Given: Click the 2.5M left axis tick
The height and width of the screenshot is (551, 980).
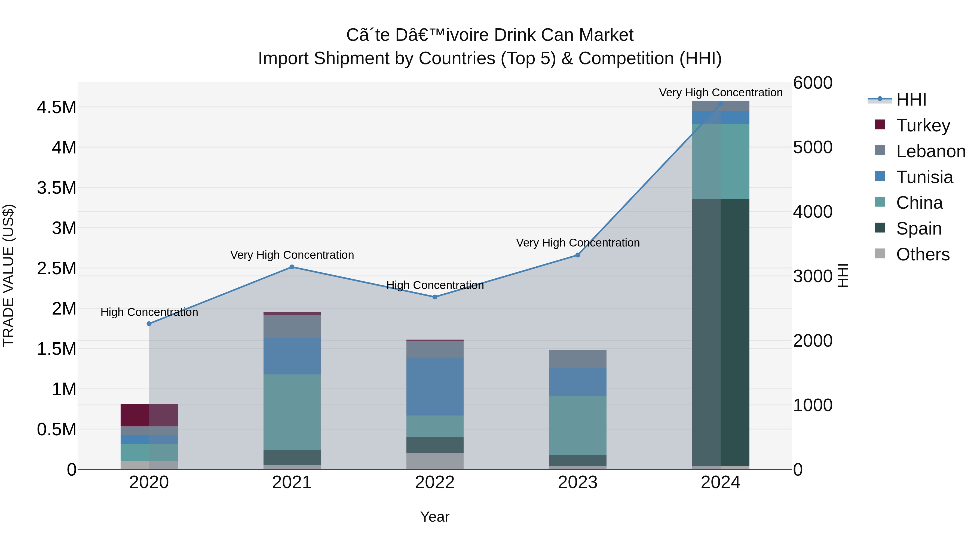Looking at the screenshot, I should 56,269.
